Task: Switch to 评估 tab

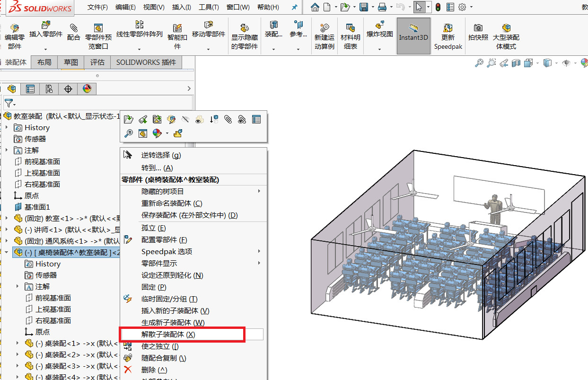Action: point(97,62)
